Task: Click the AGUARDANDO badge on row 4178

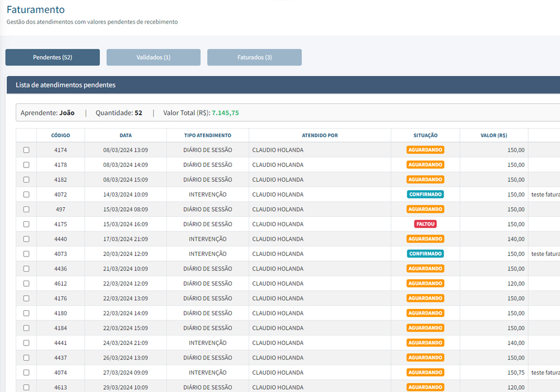Action: click(425, 165)
